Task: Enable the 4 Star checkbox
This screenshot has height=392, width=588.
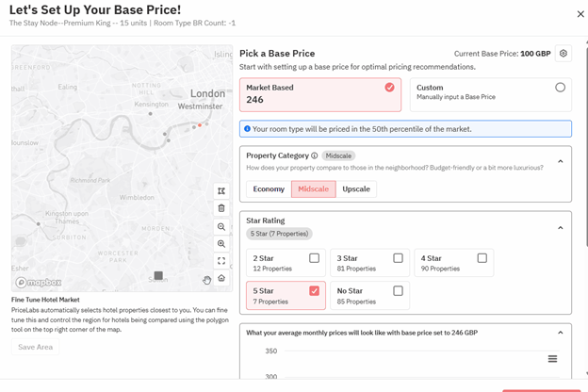Action: 482,258
